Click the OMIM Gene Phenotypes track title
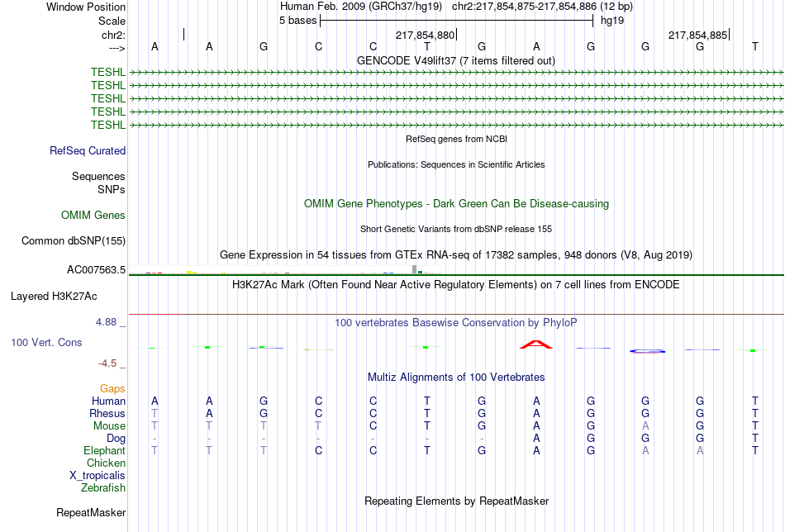Image resolution: width=785 pixels, height=532 pixels. pos(456,204)
